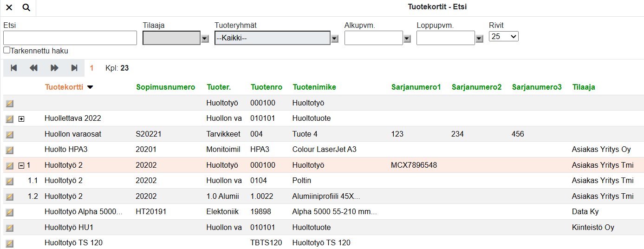Viewport: 644px width, 249px height.
Task: Enable the Tarkennettu haku checkbox
Action: [x=7, y=50]
